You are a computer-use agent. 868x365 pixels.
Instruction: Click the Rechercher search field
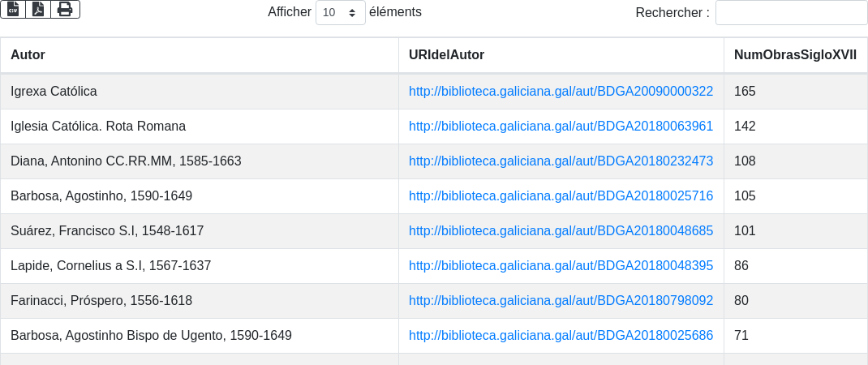point(791,12)
